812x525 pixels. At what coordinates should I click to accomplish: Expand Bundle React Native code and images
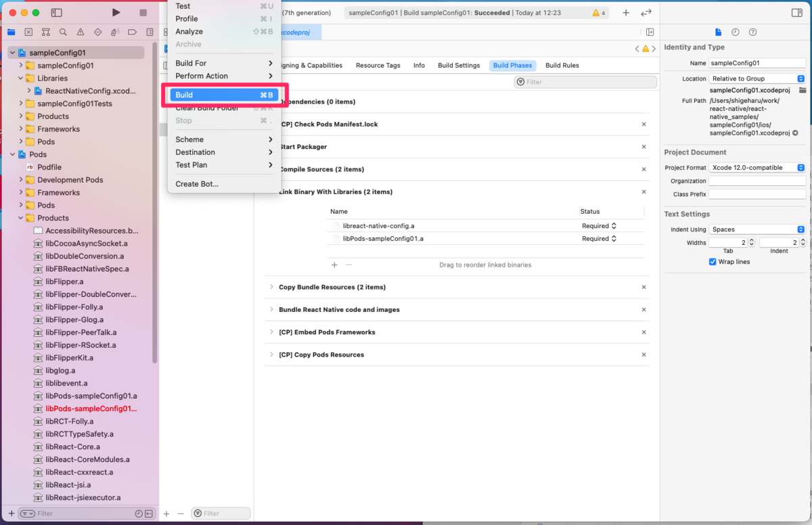271,310
